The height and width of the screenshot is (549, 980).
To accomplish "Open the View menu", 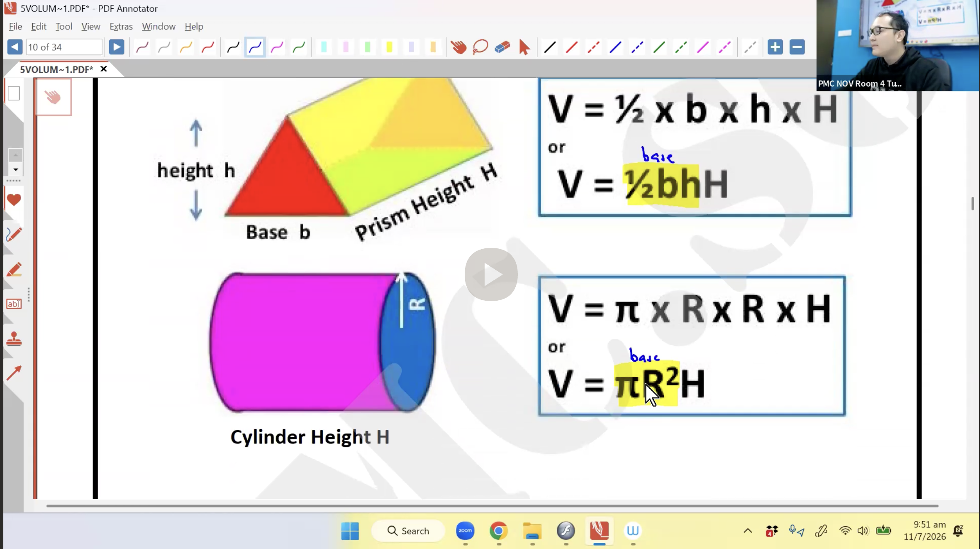I will (91, 26).
